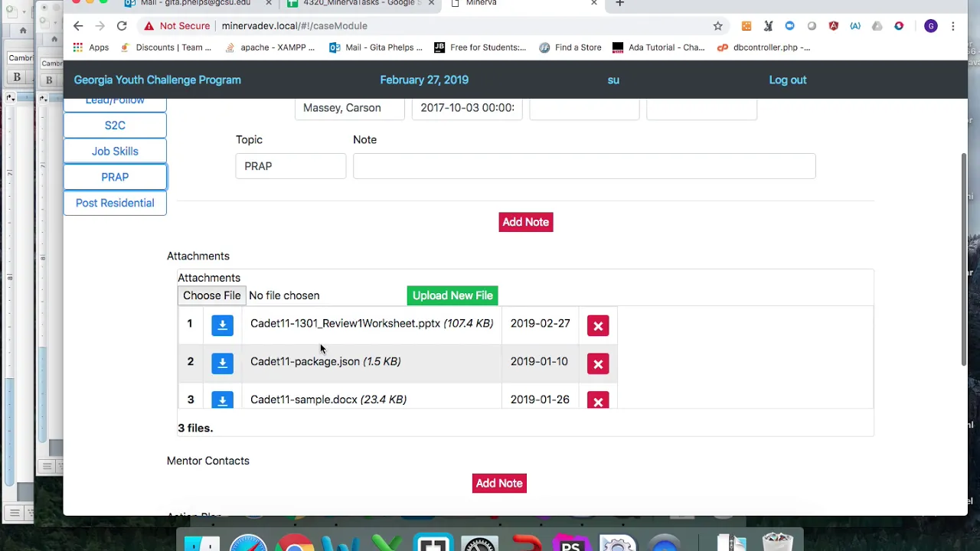The height and width of the screenshot is (551, 980).
Task: Bookmark this page with the star icon
Action: (x=717, y=26)
